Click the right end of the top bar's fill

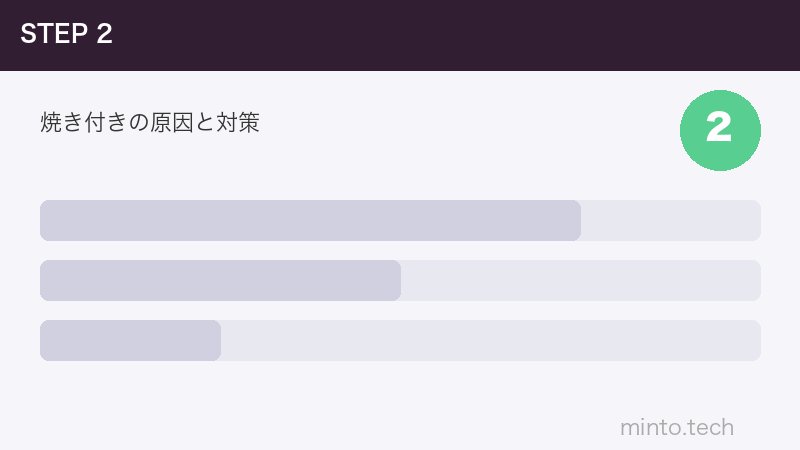coord(575,220)
